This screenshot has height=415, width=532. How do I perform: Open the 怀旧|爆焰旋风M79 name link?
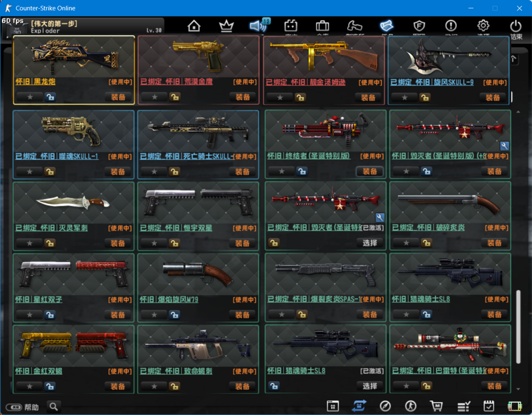(169, 299)
